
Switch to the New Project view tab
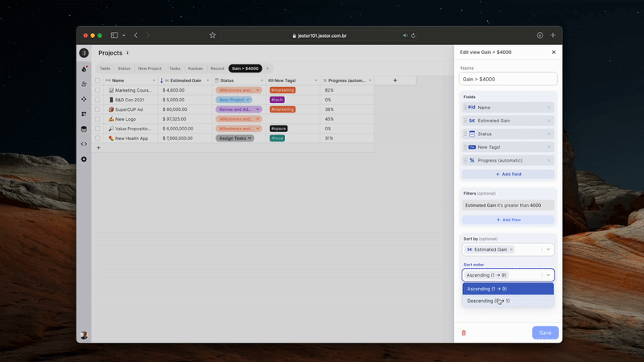(x=150, y=68)
